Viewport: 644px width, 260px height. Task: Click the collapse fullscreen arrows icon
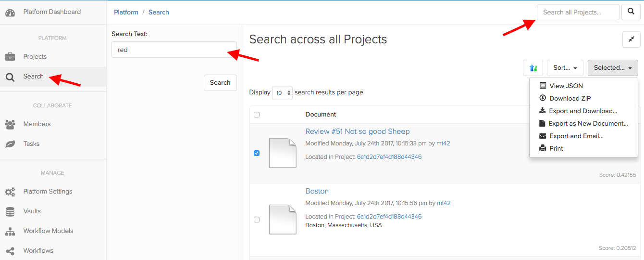632,39
